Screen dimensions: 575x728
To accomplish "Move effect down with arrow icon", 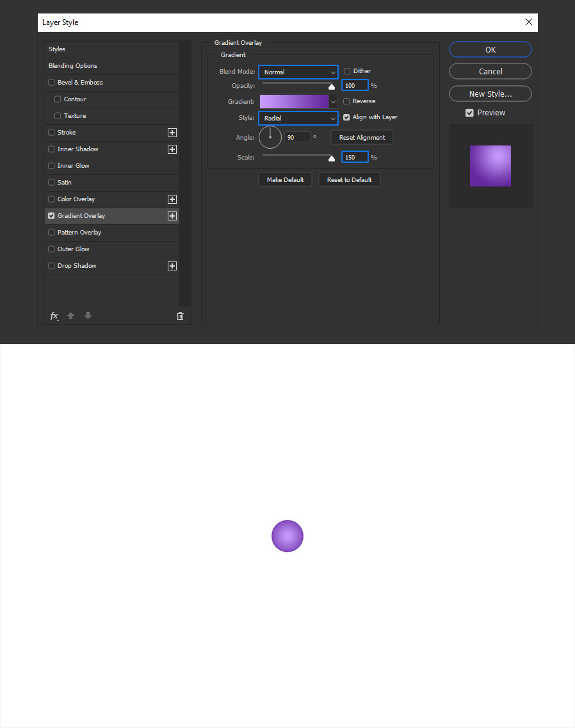I will [88, 316].
